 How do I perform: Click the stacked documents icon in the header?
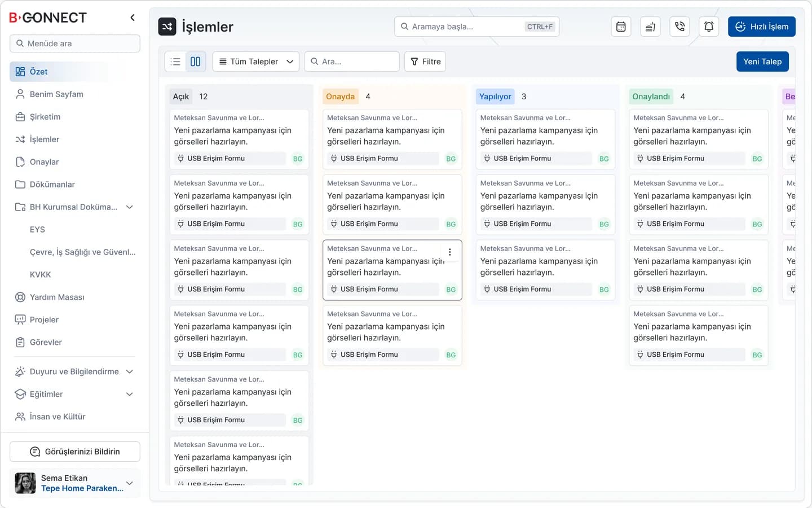(x=650, y=27)
